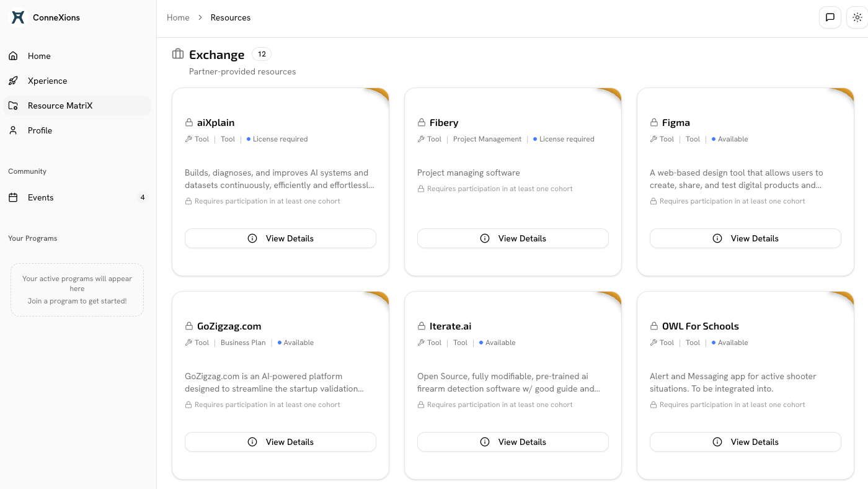Viewport: 868px width, 489px height.
Task: Click the ConneXions logo icon
Action: pos(18,17)
